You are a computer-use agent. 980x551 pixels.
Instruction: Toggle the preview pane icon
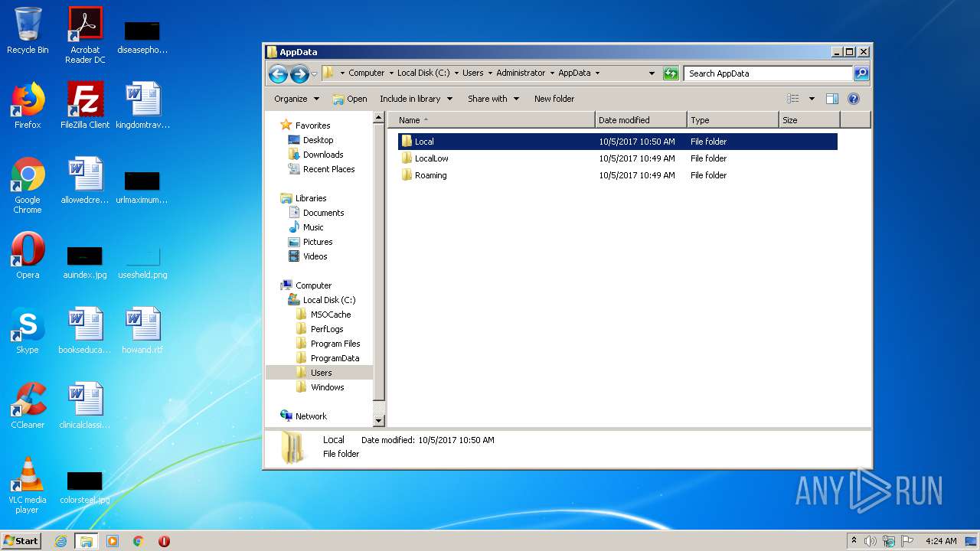832,99
